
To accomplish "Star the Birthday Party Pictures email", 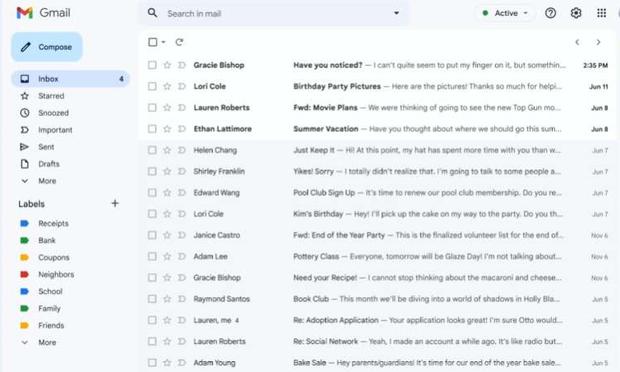I will click(x=167, y=86).
